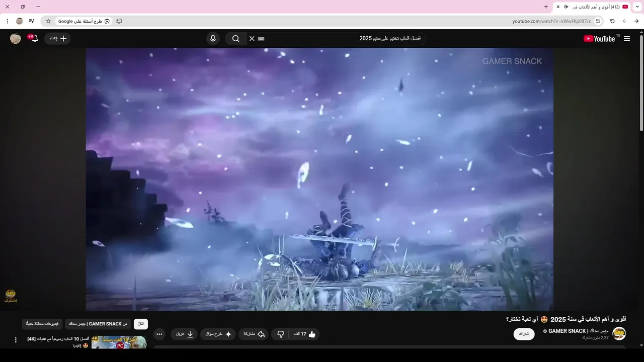Image resolution: width=644 pixels, height=362 pixels.
Task: Close the YouTube browser tab
Action: coord(558,7)
